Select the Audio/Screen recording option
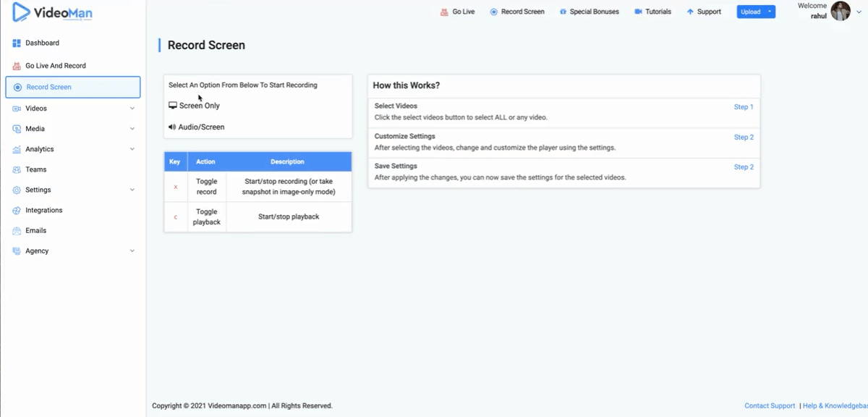Viewport: 868px width, 417px height. 197,127
